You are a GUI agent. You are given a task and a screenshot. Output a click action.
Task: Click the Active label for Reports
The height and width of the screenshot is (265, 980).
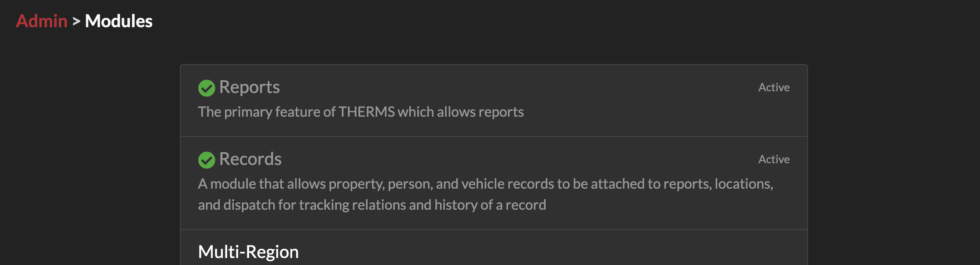tap(774, 87)
